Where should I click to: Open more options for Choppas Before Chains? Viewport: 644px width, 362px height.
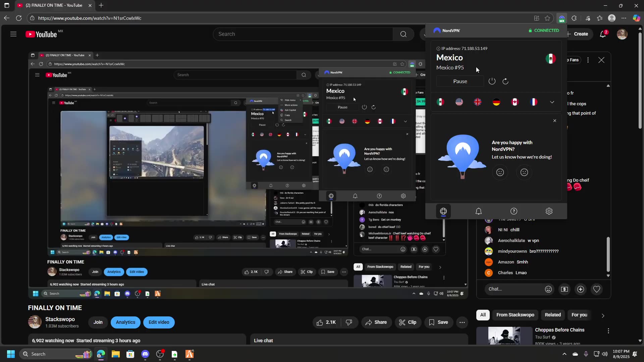click(x=608, y=331)
